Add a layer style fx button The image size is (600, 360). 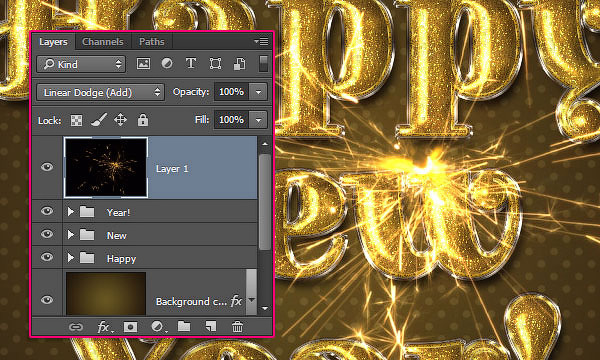(x=104, y=327)
